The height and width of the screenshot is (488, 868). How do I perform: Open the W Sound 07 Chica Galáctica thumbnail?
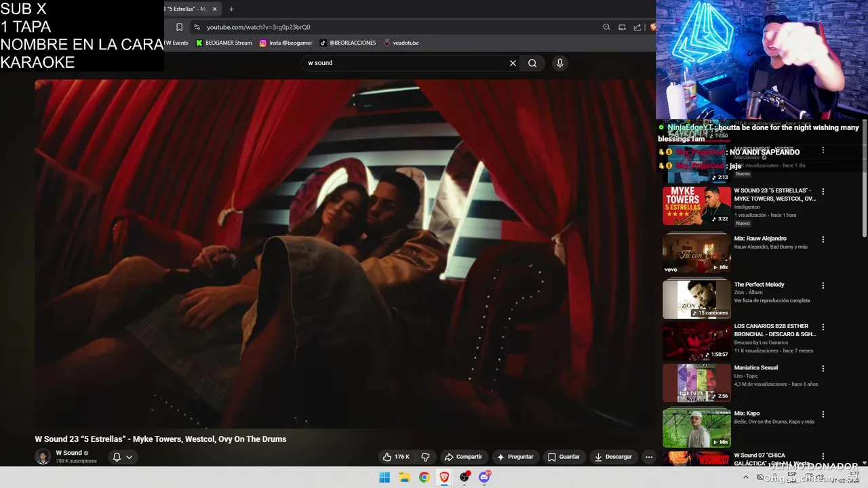(696, 459)
